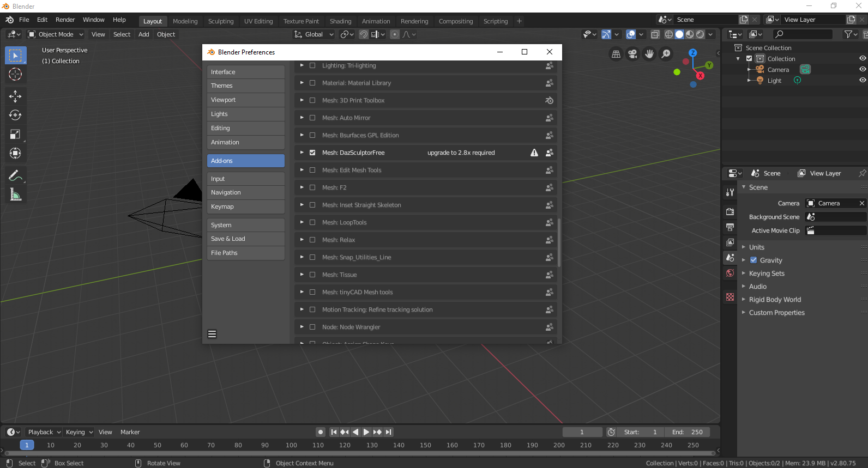Viewport: 868px width, 468px height.
Task: Open the Window menu
Action: click(x=94, y=20)
